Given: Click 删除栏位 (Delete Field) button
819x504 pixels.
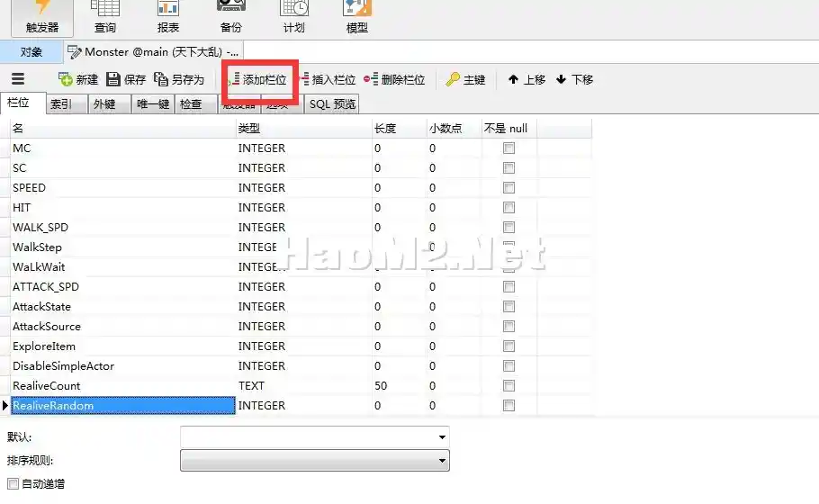Looking at the screenshot, I should tap(394, 79).
